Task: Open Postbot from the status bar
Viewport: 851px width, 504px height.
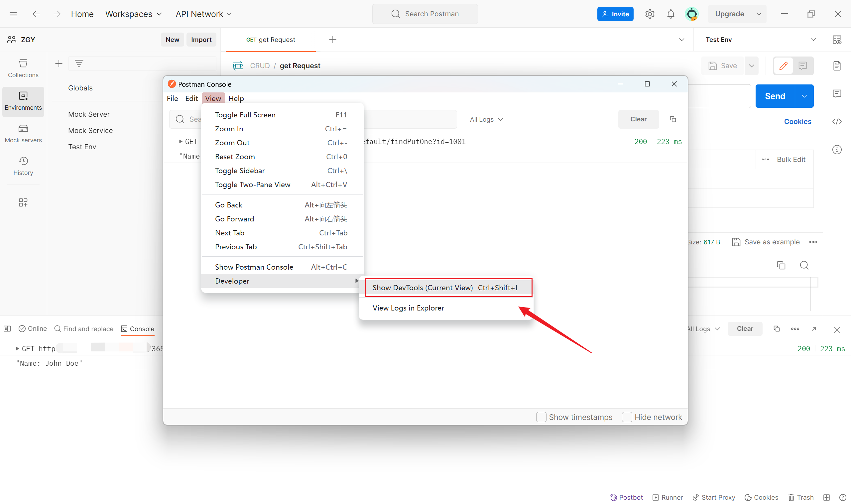Action: (627, 498)
